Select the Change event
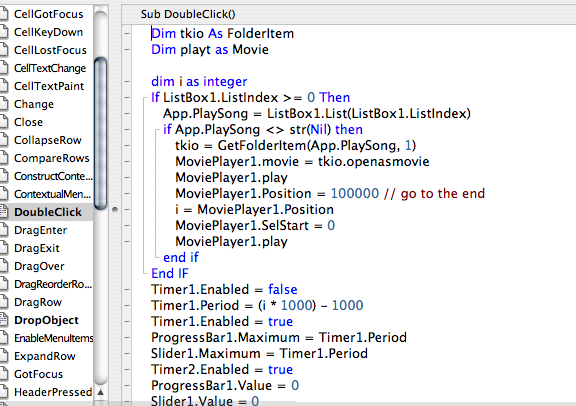The width and height of the screenshot is (576, 406). (x=34, y=104)
